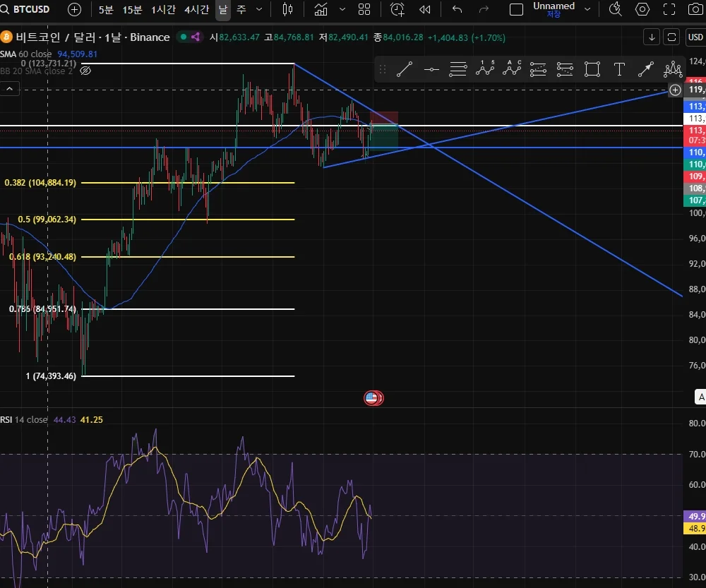This screenshot has height=588, width=706.
Task: Select the rectangle shape tool
Action: (x=592, y=69)
